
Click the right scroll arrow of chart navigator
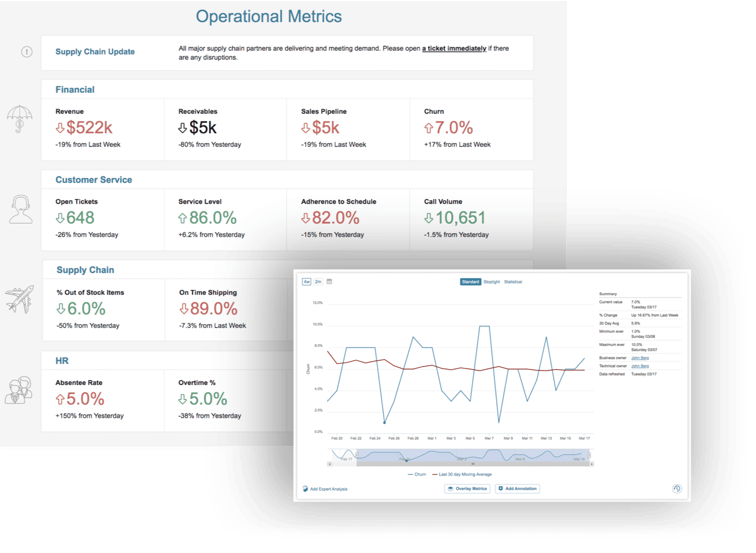(x=591, y=464)
